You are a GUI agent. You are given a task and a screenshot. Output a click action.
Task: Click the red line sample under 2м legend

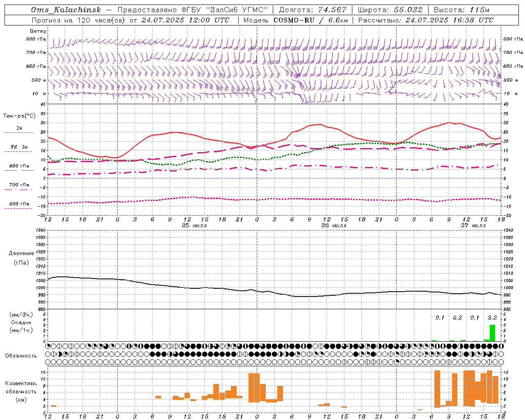click(x=19, y=132)
